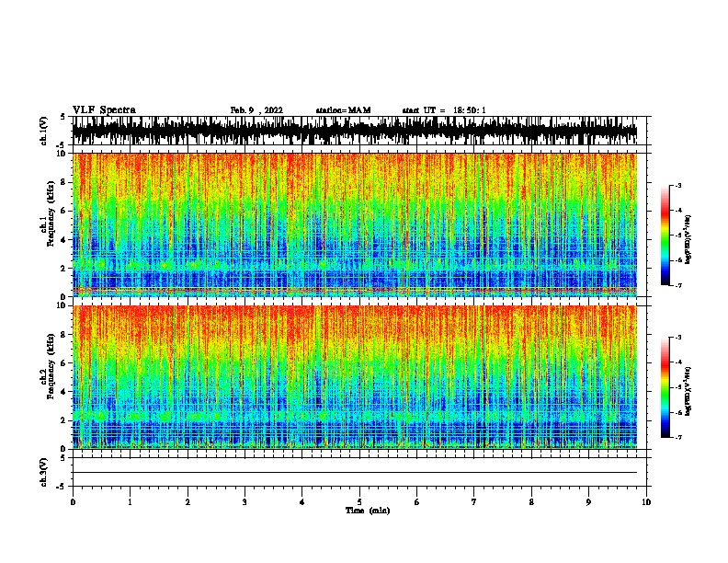Select the "Feb. 9, 2022" date text
728x563 pixels.
[256, 110]
